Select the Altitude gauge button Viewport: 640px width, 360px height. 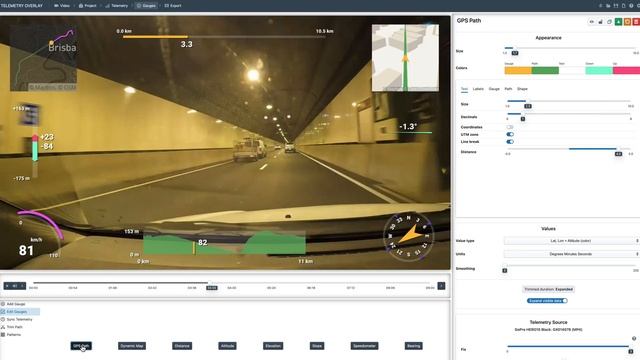pos(227,346)
